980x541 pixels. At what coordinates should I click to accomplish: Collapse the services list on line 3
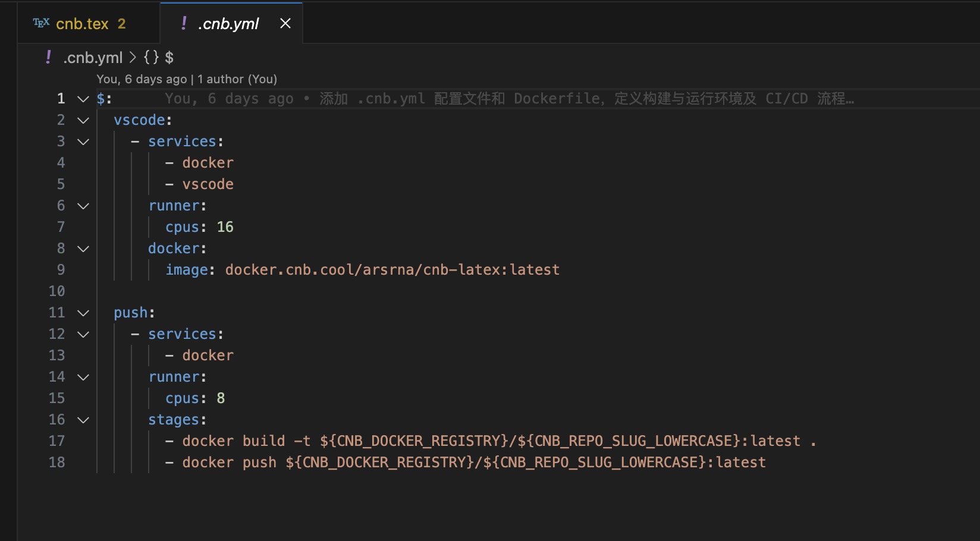pos(83,141)
